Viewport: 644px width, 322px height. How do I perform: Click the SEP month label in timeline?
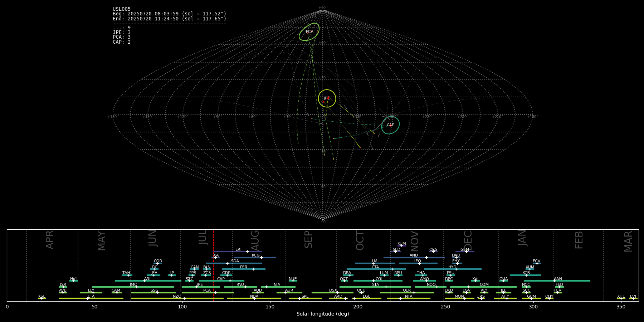308,239
